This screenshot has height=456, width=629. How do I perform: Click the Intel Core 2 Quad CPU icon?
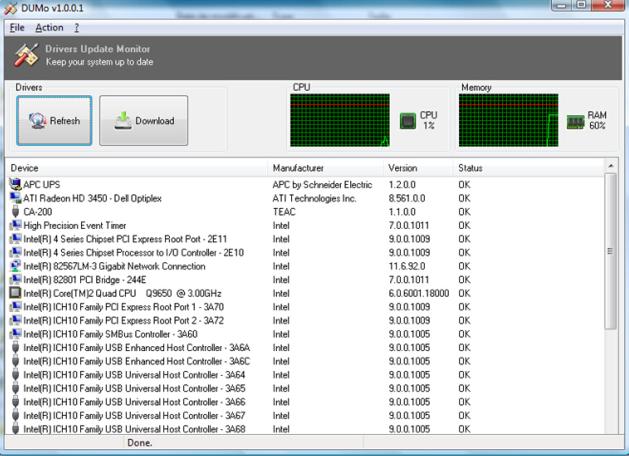15,293
